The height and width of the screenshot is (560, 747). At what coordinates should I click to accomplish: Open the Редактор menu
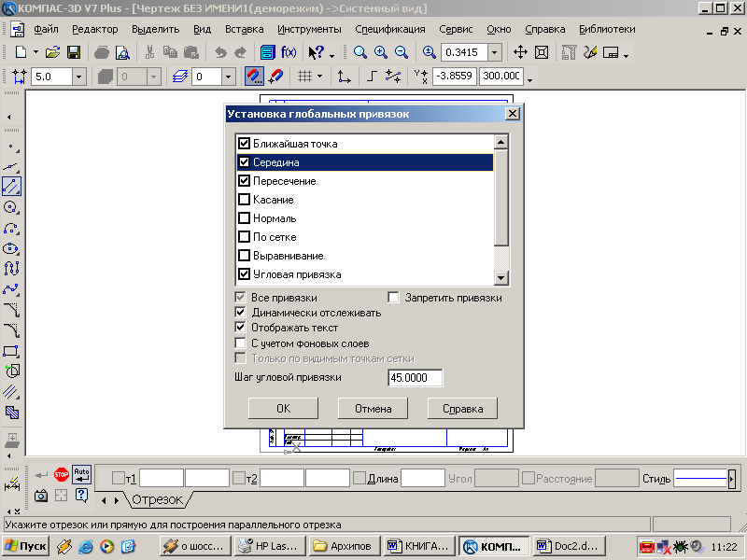tap(95, 29)
